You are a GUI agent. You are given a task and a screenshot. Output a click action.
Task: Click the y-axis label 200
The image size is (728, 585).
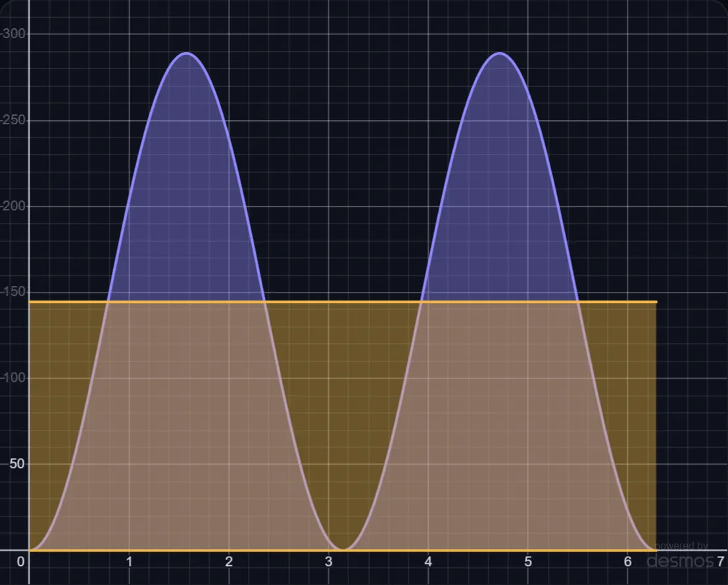13,206
